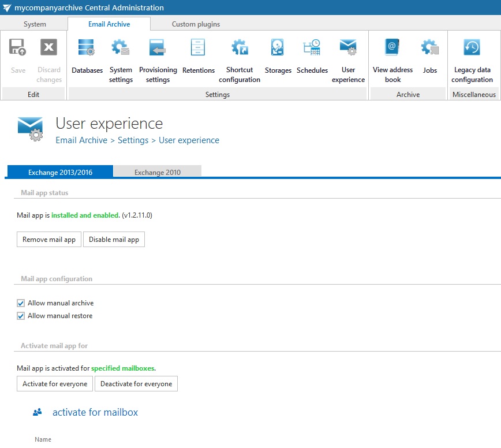This screenshot has width=501, height=448.
Task: Click the mycompanyarchive logo icon in title bar
Action: click(x=7, y=8)
